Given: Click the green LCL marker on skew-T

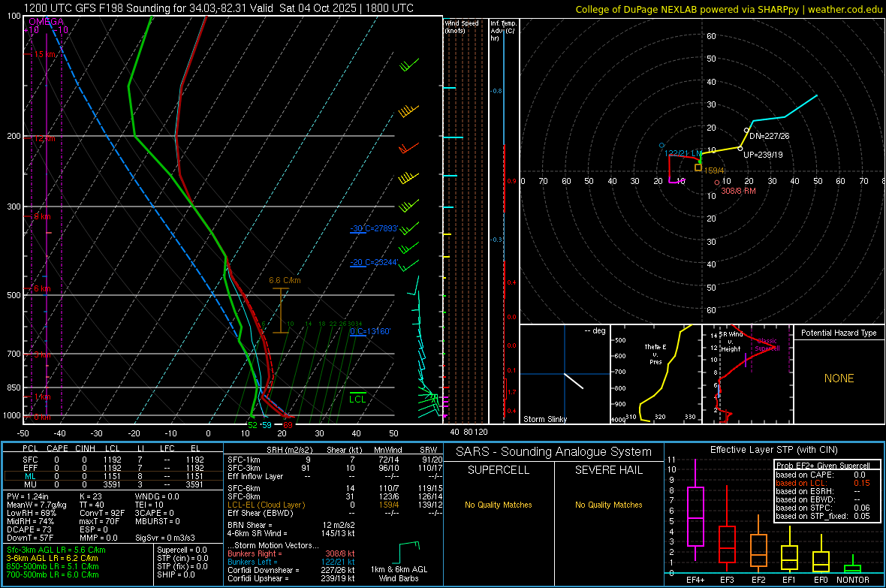Looking at the screenshot, I should [x=357, y=397].
